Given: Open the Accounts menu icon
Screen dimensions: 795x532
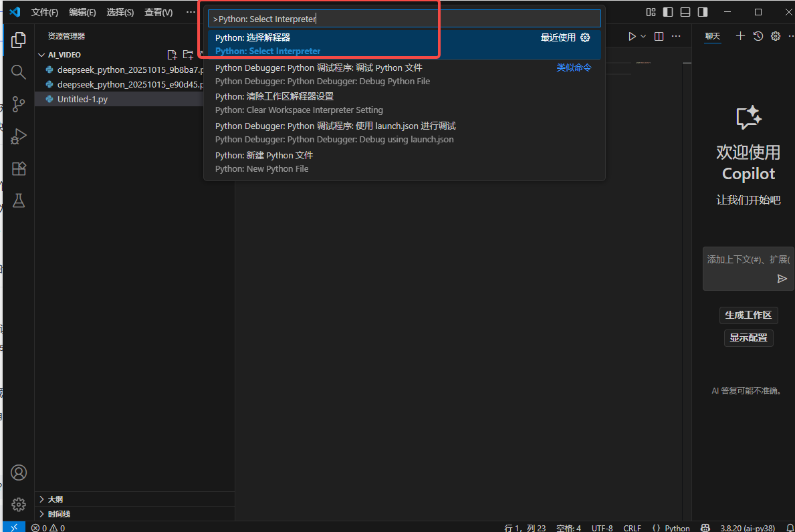Looking at the screenshot, I should (19, 473).
